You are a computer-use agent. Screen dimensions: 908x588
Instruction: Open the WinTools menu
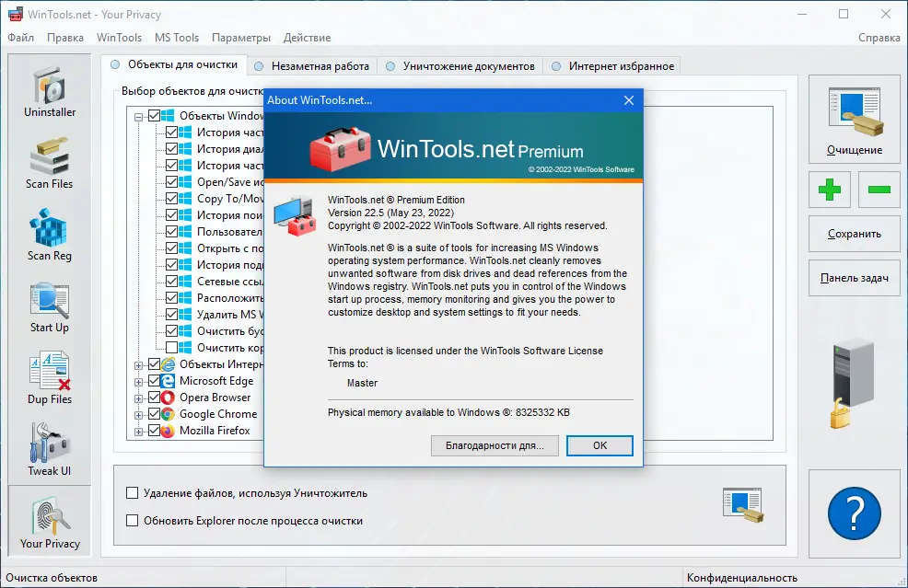(x=120, y=38)
